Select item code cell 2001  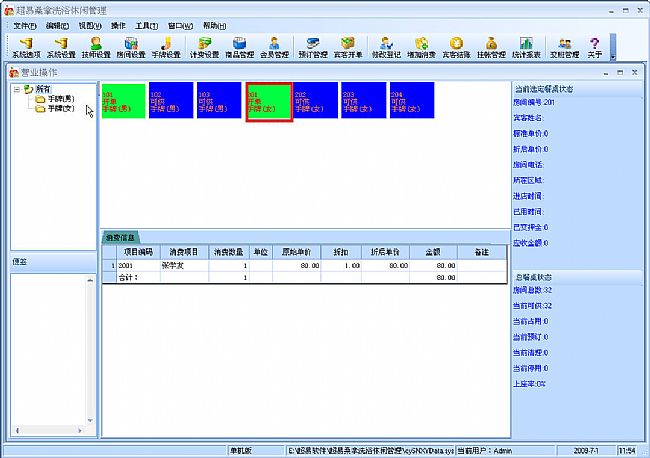tap(138, 265)
